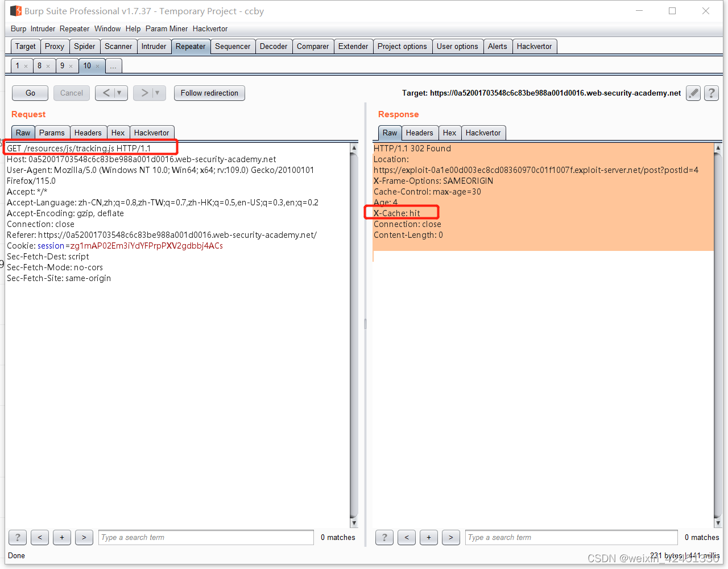Switch to the Spider tab
Viewport: 728px width, 569px height.
85,46
